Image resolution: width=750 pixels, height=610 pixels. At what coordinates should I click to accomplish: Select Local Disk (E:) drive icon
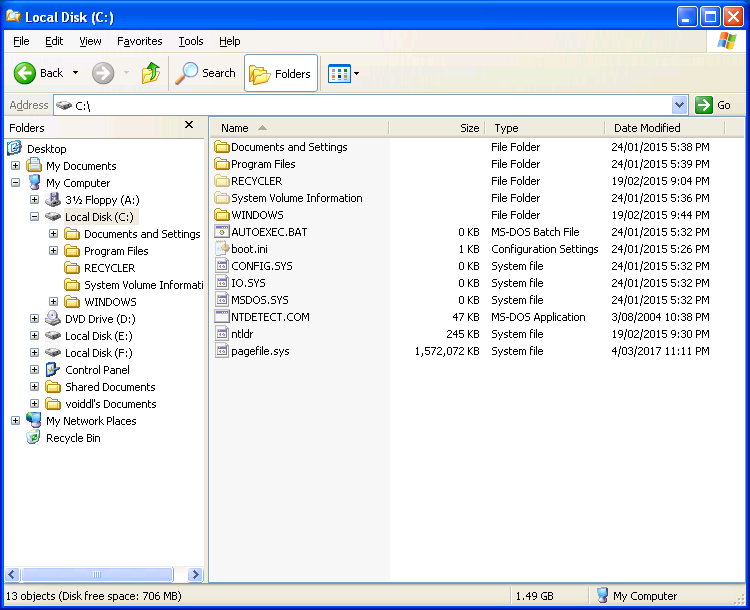(53, 335)
